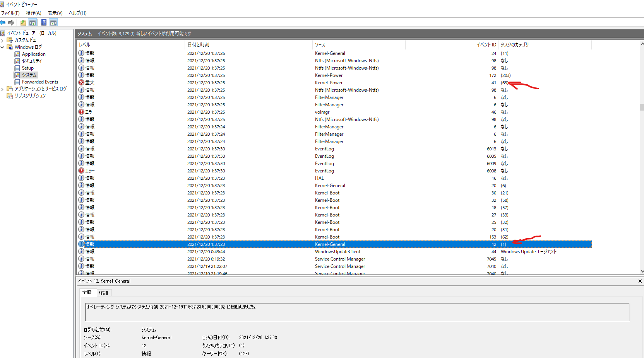Click the critical icon on Kernel-Power event 41

[x=81, y=82]
